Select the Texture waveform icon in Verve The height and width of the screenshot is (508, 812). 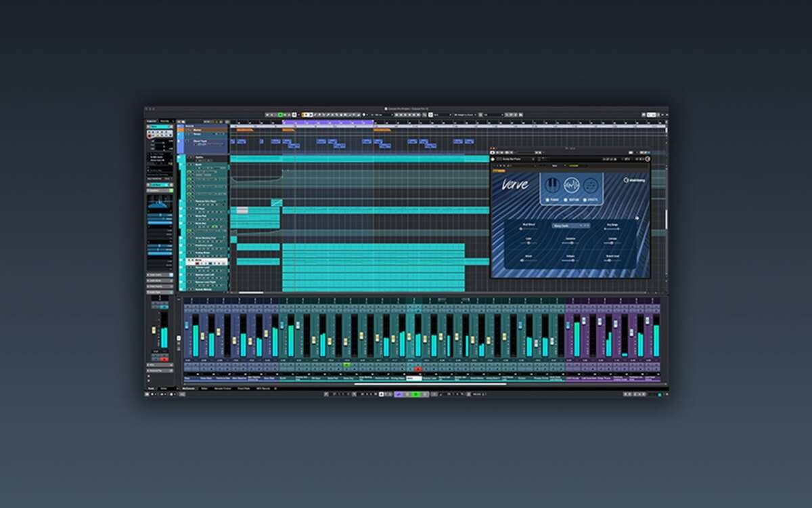[572, 184]
